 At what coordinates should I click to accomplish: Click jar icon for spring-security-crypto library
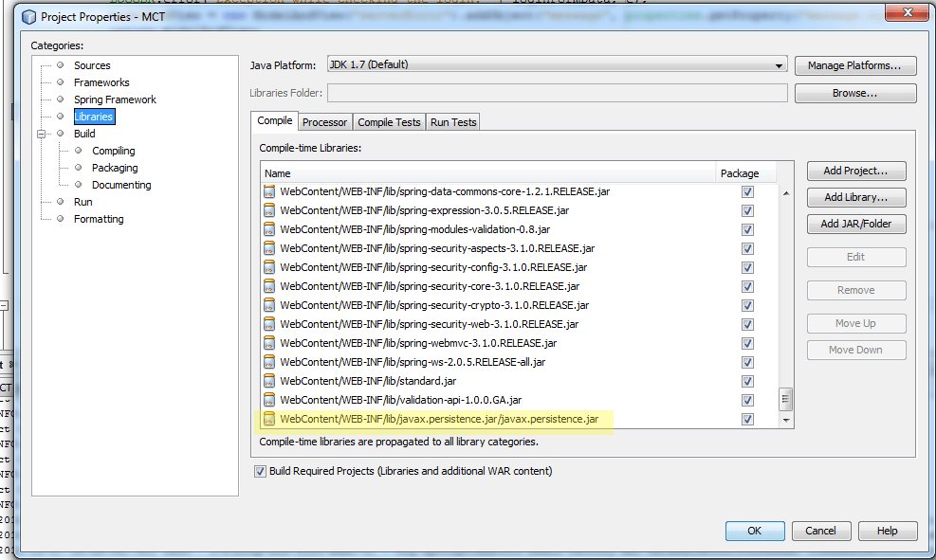coord(269,305)
